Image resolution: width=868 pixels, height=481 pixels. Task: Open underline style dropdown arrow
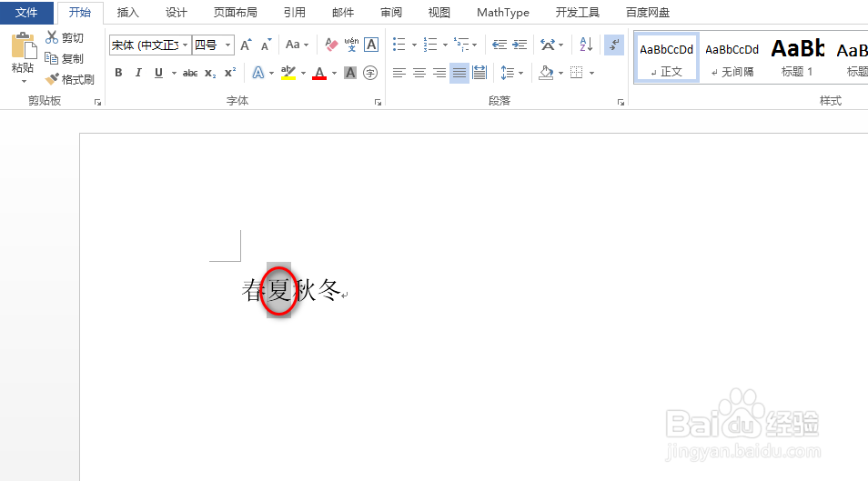[x=174, y=73]
